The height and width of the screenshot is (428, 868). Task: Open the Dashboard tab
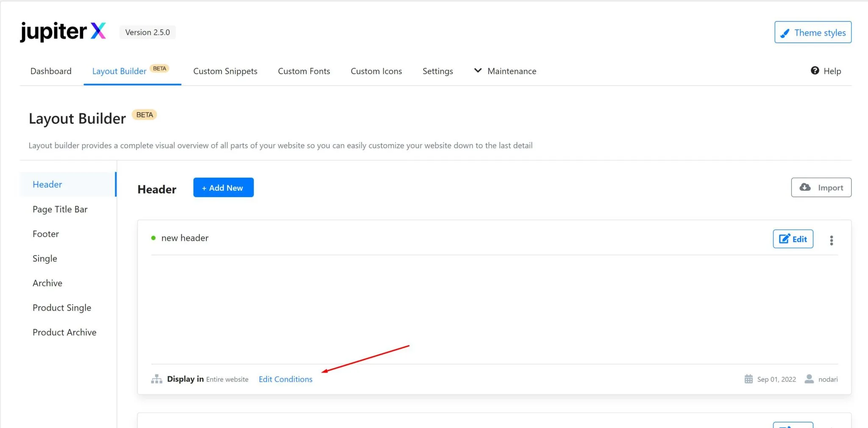tap(51, 71)
